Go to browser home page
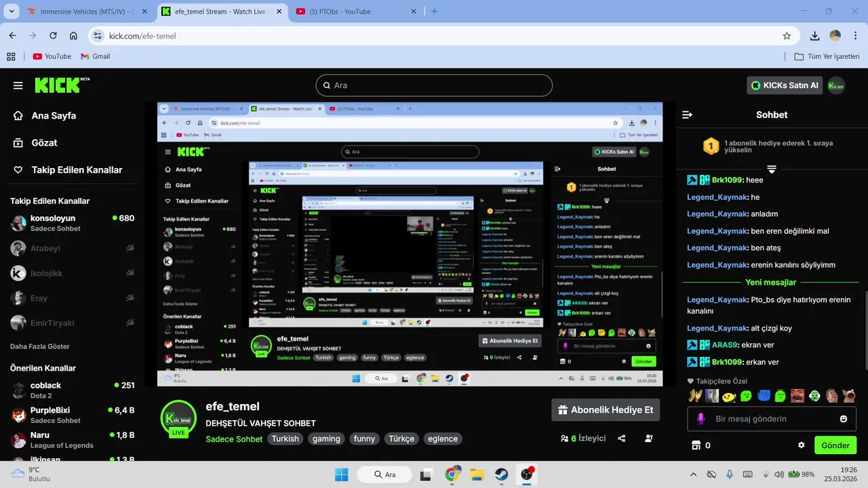This screenshot has height=488, width=868. point(73,36)
